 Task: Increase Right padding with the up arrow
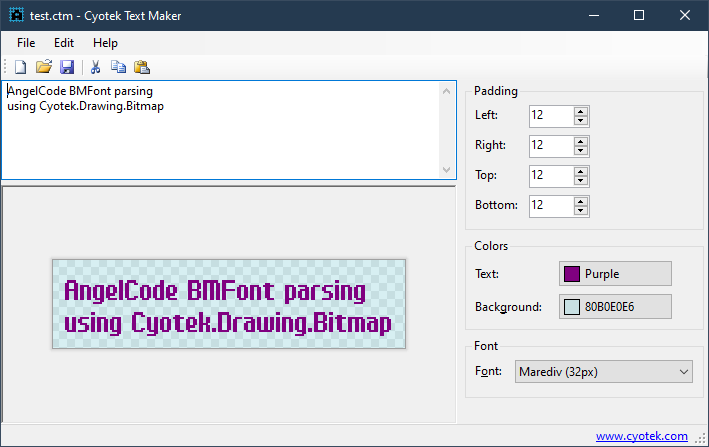point(581,141)
